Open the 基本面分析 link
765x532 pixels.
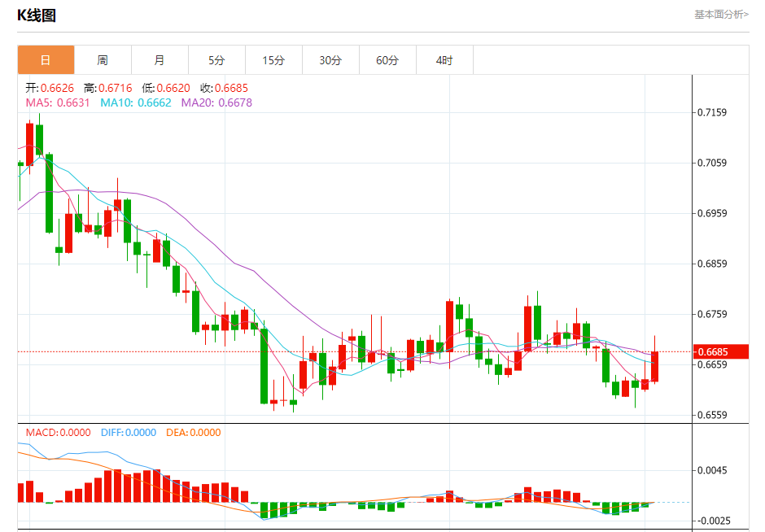720,14
